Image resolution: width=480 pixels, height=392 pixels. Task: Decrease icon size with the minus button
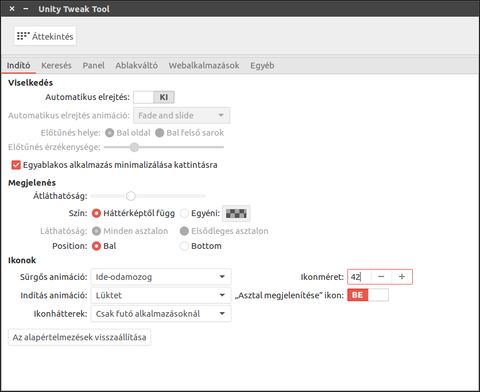click(381, 277)
